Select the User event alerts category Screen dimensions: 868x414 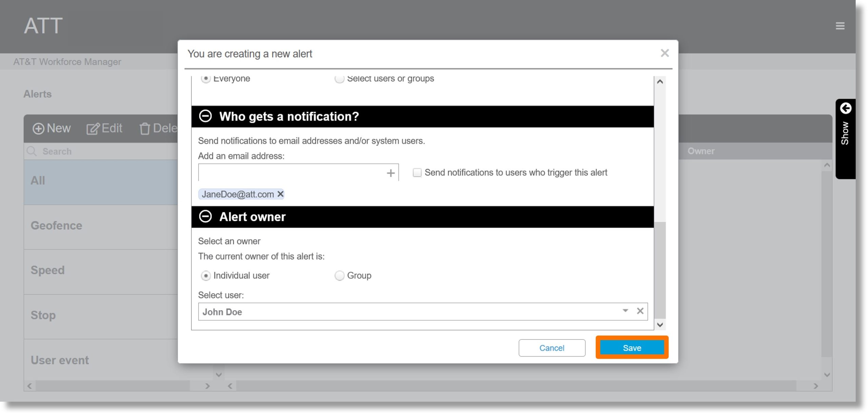click(x=101, y=360)
